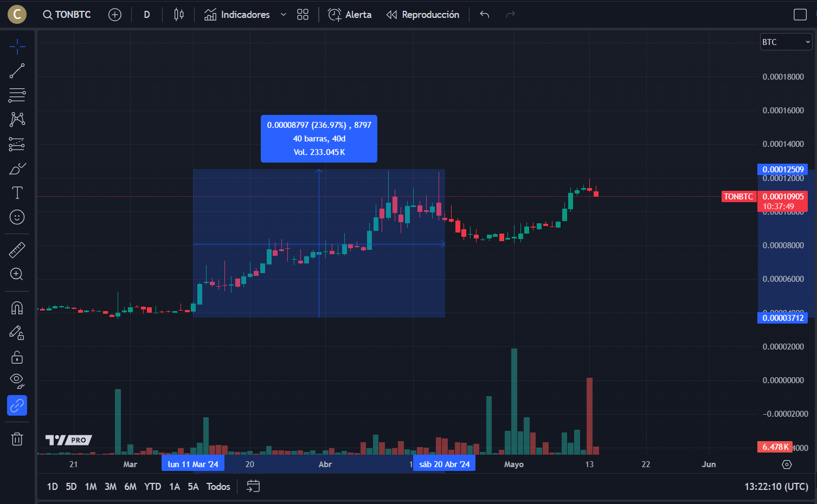
Task: Click the measurement info label box
Action: tap(319, 139)
